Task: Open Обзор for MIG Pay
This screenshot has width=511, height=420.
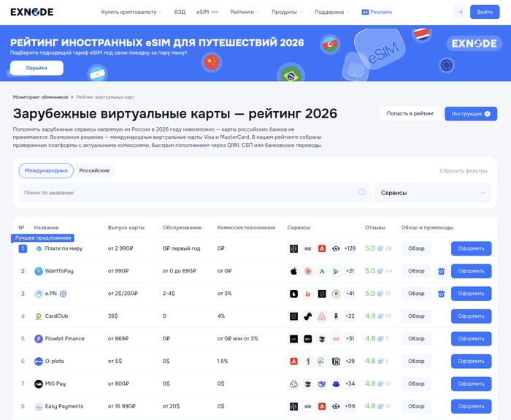Action: click(x=416, y=383)
